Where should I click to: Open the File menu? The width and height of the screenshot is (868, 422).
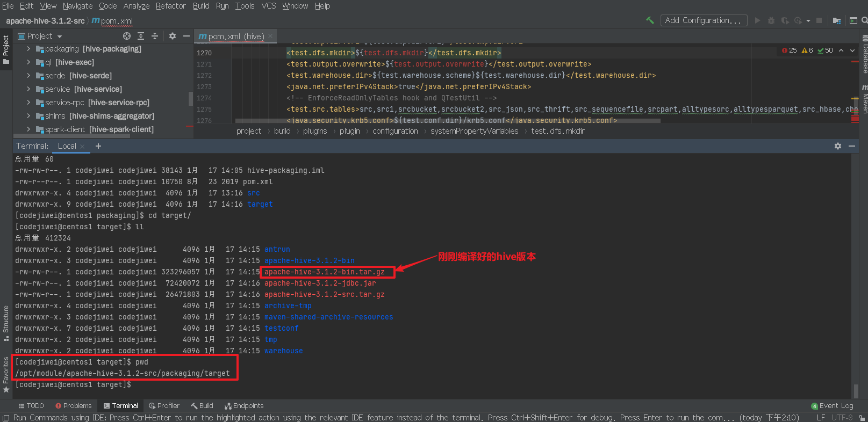(8, 6)
